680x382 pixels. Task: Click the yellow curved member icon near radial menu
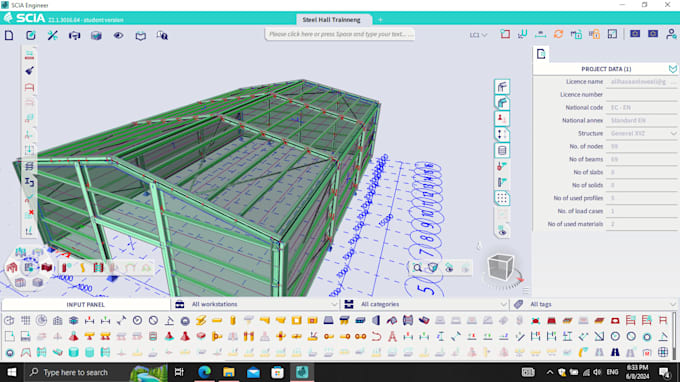82,268
